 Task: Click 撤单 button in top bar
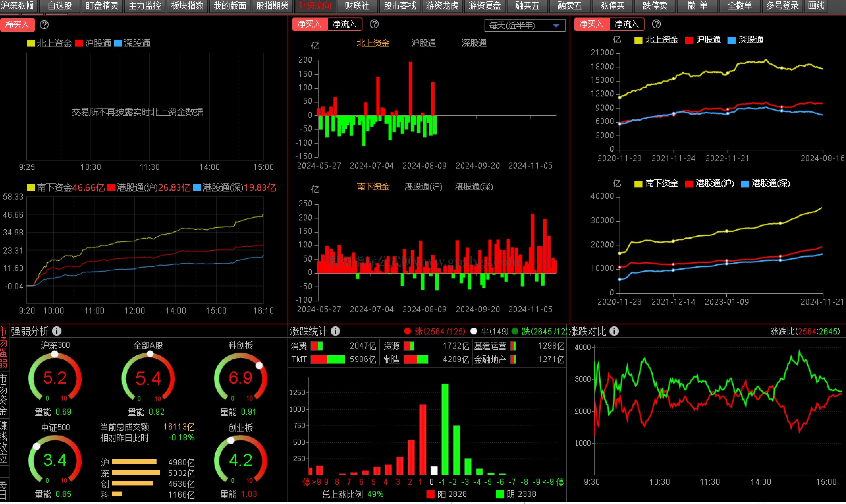[698, 6]
